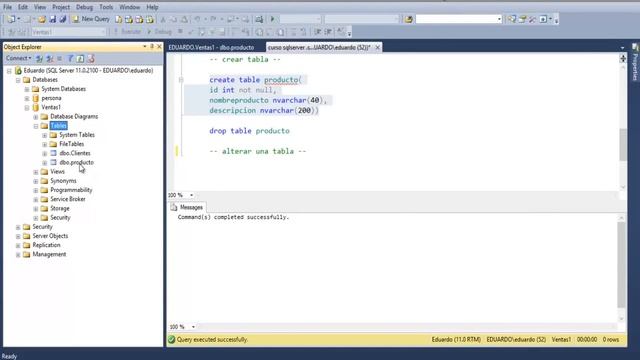Click the Execute button in SQL toolbar

[128, 31]
